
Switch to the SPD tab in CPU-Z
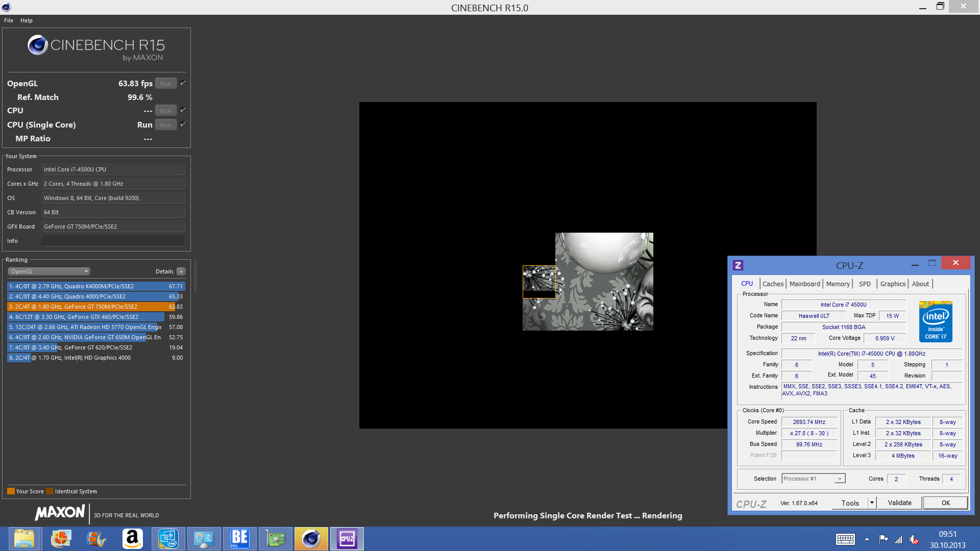tap(865, 284)
